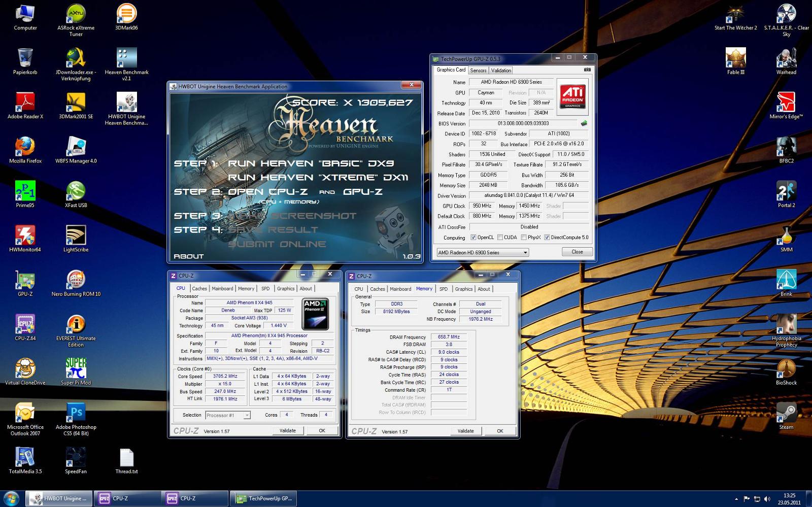Open WBFS Manager 4.0 icon
Viewport: 812px width, 507px height.
[76, 150]
